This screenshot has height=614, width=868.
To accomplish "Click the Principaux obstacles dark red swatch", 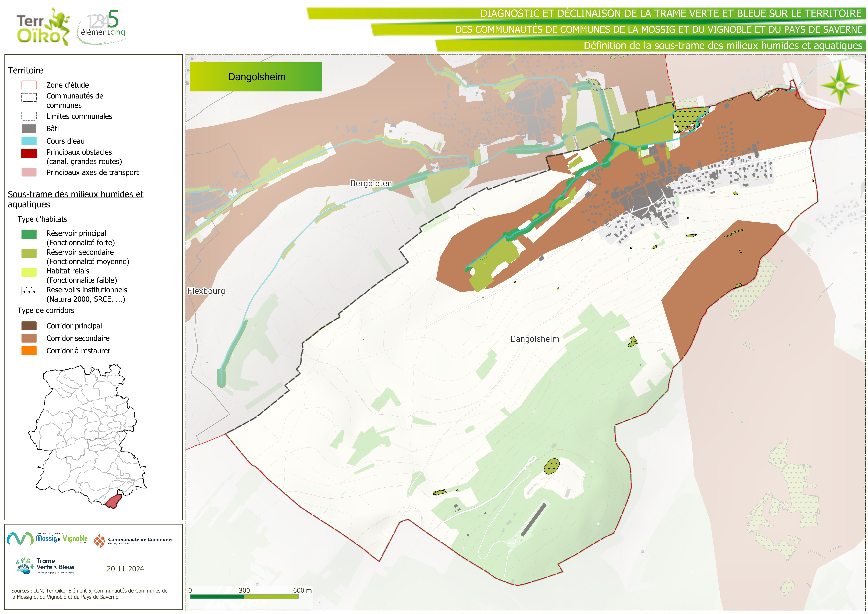I will click(29, 153).
